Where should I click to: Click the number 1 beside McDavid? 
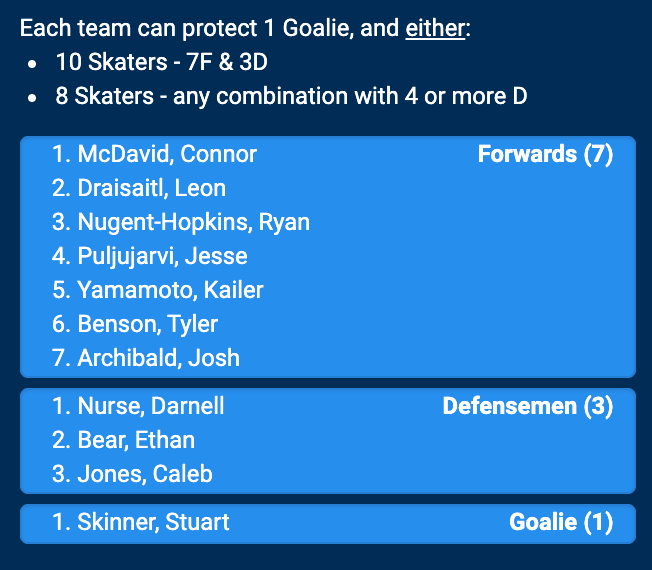coord(59,154)
